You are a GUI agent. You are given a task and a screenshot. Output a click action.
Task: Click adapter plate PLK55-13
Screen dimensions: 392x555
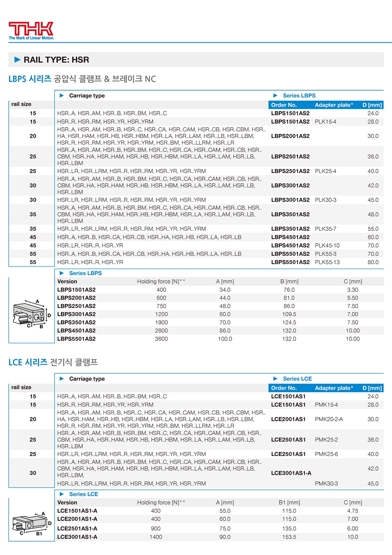coord(327,262)
